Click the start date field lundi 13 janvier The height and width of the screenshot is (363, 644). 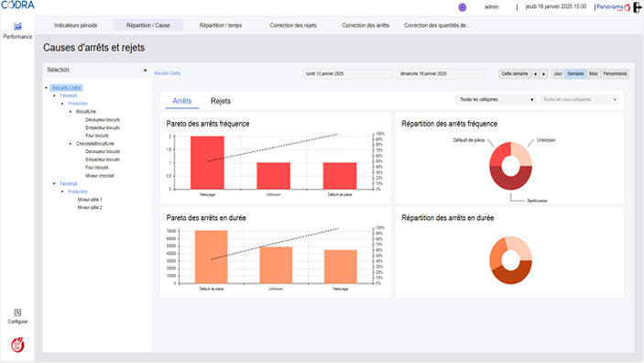coord(347,74)
